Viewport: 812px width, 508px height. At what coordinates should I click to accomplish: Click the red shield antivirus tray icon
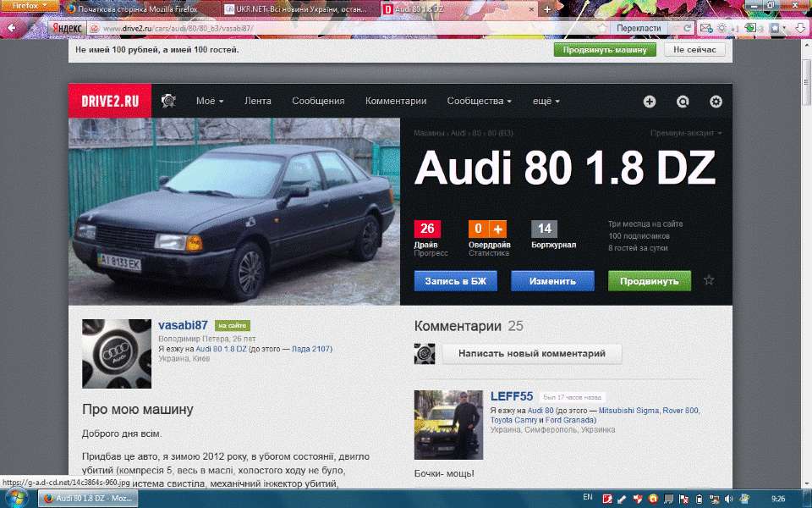pos(638,499)
